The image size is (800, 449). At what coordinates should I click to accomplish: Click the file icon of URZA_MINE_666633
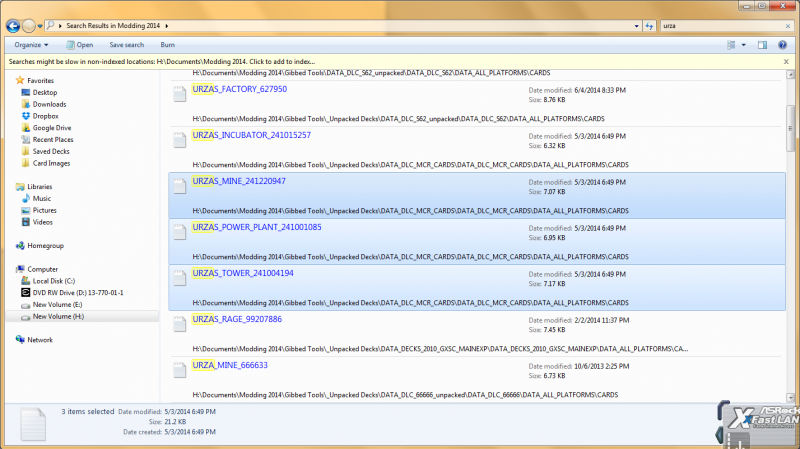point(180,369)
